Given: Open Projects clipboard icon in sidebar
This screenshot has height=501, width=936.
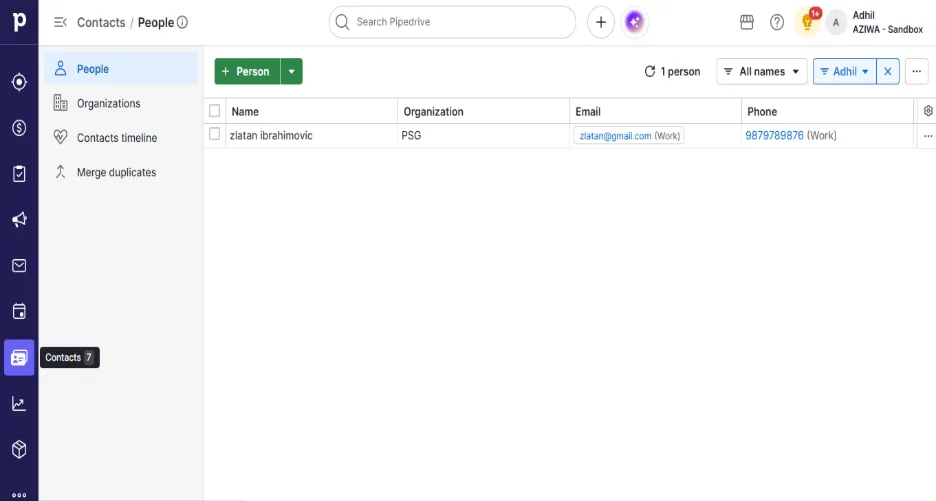Looking at the screenshot, I should 19,174.
